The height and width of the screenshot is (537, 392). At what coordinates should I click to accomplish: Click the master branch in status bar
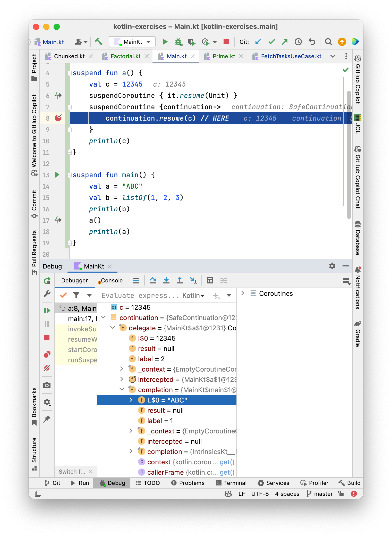pos(320,494)
